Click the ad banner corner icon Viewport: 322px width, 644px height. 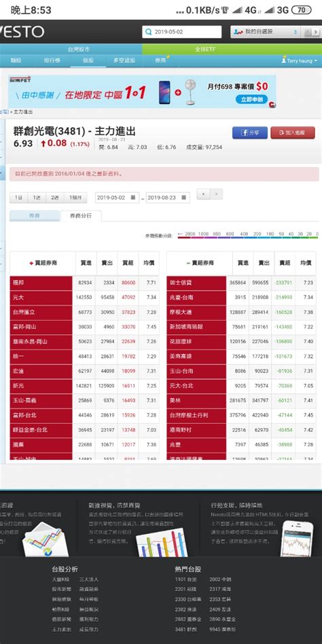272,105
